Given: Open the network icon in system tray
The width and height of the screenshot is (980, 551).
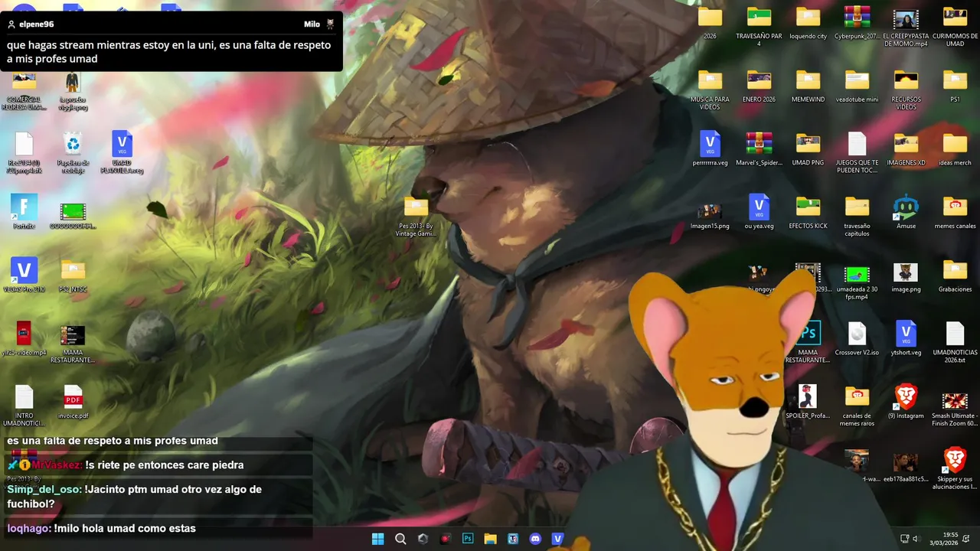Looking at the screenshot, I should click(904, 539).
